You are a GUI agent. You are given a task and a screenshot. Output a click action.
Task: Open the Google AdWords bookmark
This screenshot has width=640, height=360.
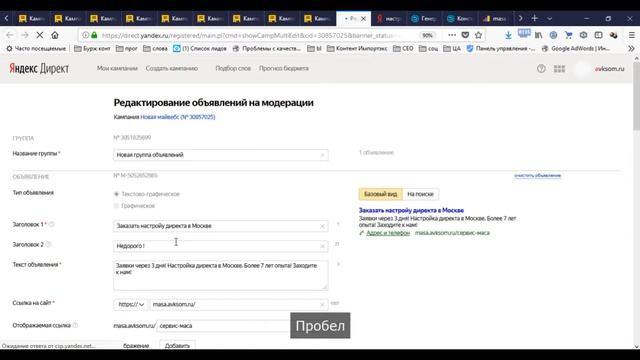[576, 49]
